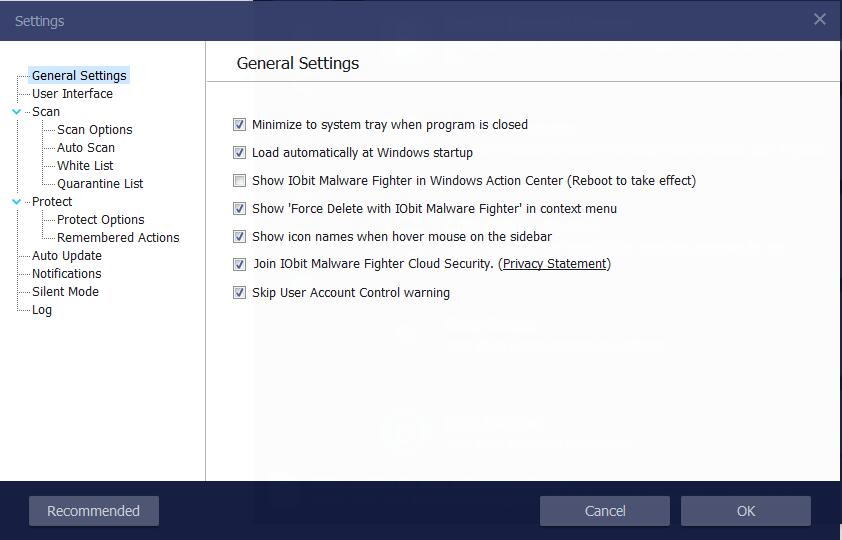Uncheck Load automatically at Windows startup
The image size is (842, 540).
tap(239, 152)
